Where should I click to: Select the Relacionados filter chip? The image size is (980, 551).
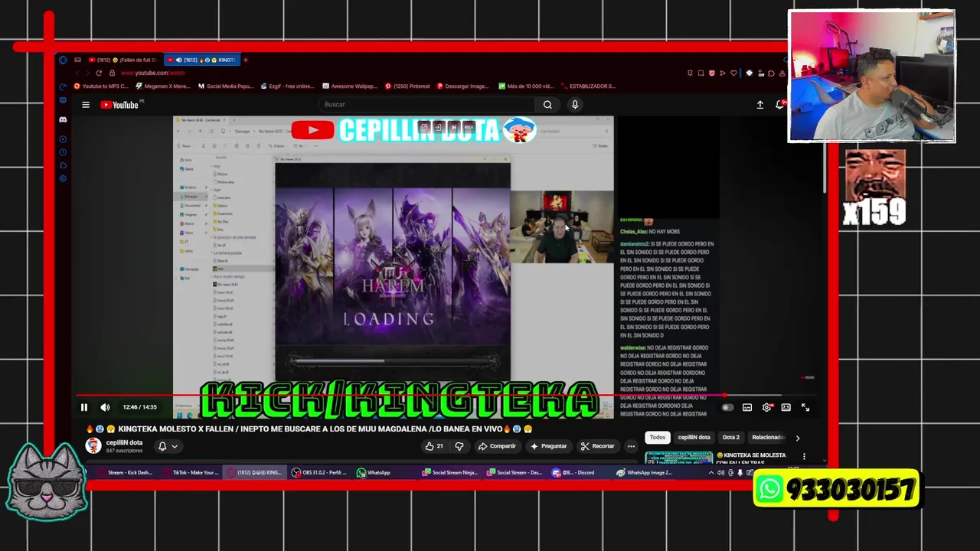tap(768, 438)
